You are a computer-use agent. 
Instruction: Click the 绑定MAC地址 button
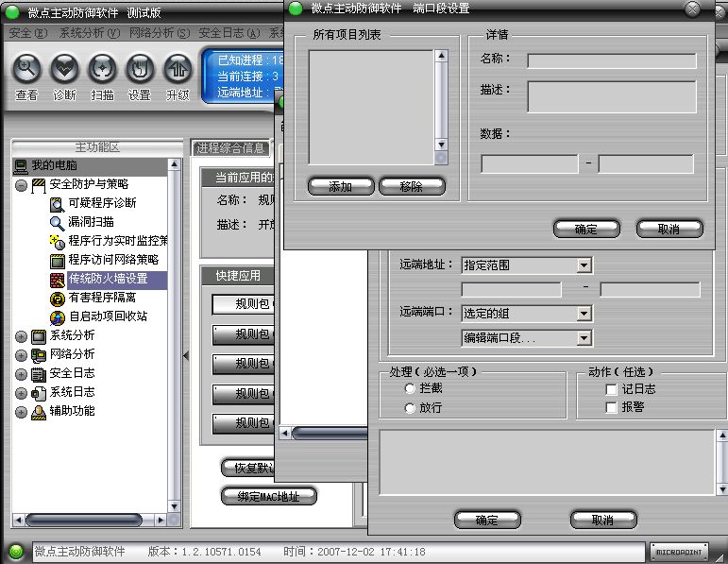pyautogui.click(x=268, y=496)
